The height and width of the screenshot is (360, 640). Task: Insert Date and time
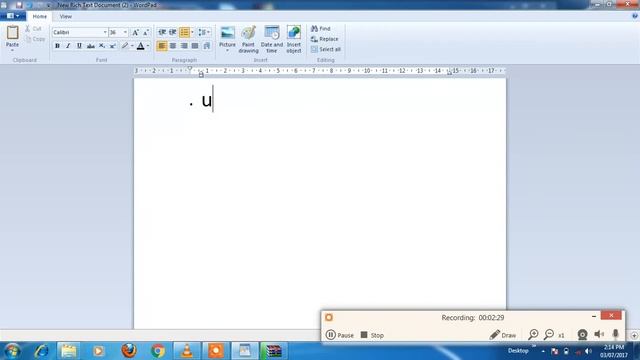pyautogui.click(x=272, y=39)
